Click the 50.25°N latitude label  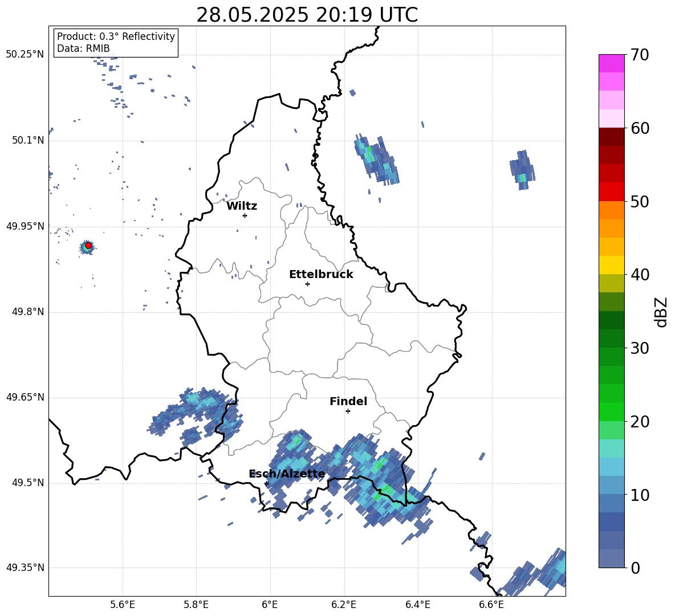point(25,55)
